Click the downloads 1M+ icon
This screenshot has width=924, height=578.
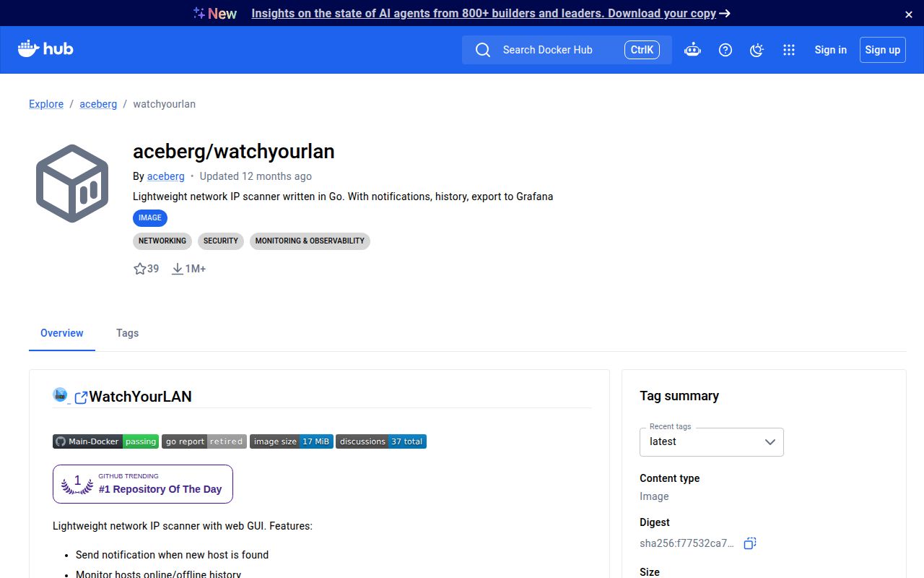coord(178,269)
